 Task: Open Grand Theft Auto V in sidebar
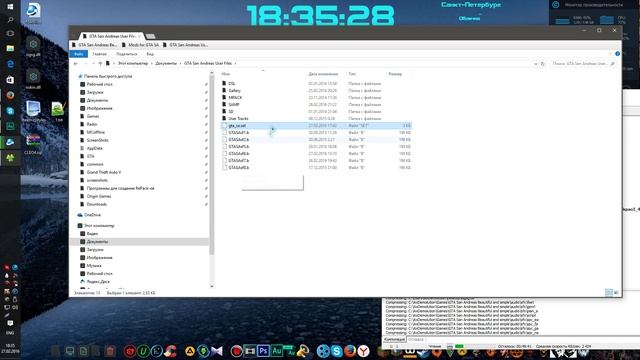[104, 172]
